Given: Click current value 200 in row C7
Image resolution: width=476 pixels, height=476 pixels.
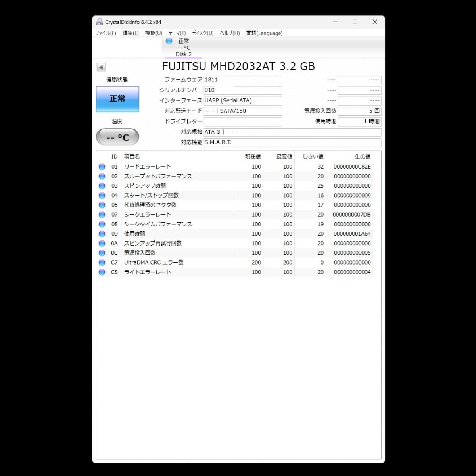Looking at the screenshot, I should [x=256, y=263].
